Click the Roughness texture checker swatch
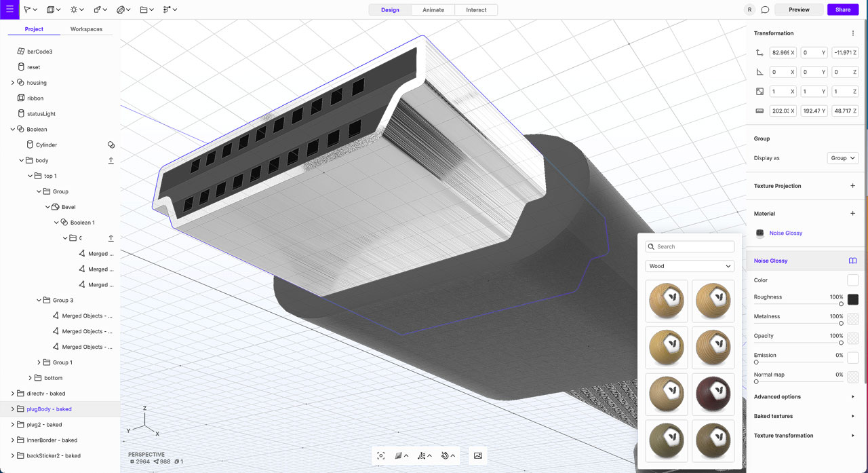868x473 pixels. tap(852, 298)
